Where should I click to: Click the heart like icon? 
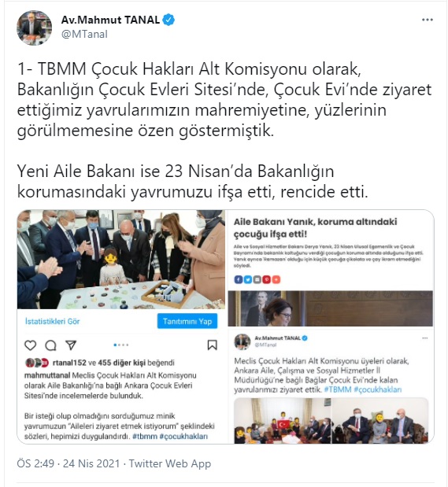click(x=31, y=345)
